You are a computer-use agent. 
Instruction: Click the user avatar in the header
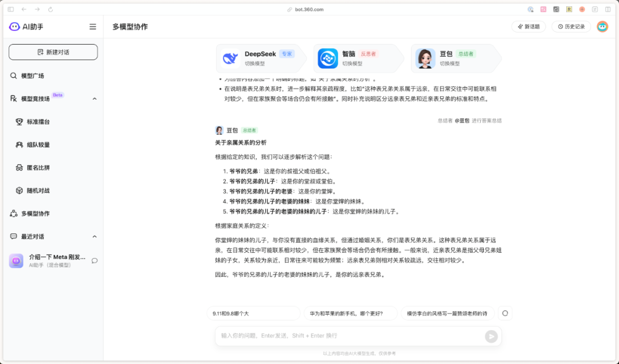point(602,26)
